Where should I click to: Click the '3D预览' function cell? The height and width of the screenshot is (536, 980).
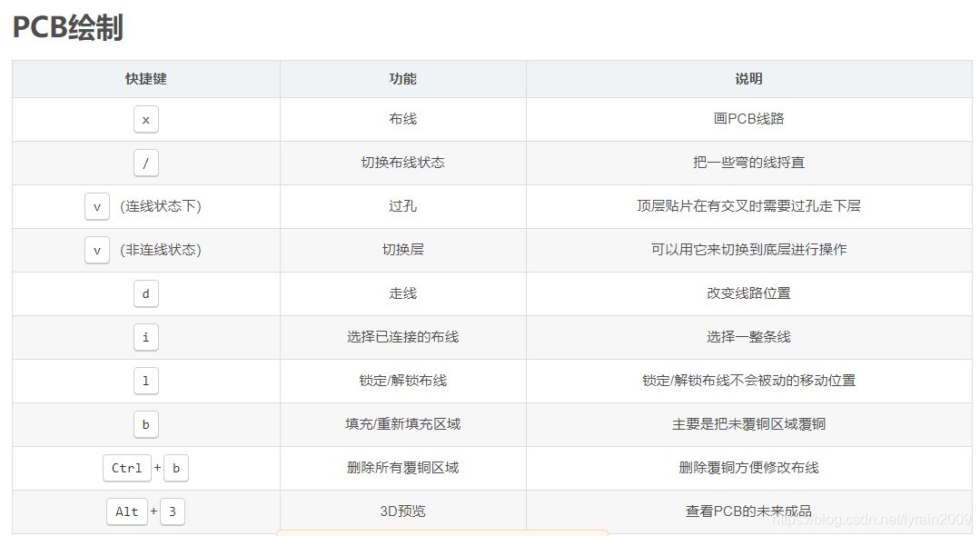coord(402,511)
